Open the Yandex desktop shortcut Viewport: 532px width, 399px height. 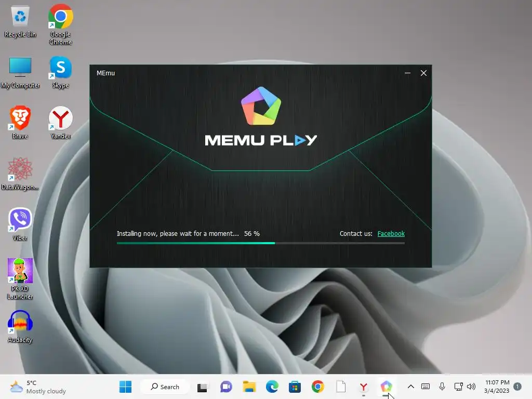60,123
